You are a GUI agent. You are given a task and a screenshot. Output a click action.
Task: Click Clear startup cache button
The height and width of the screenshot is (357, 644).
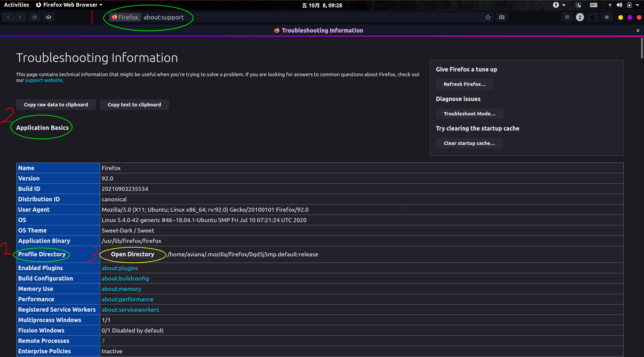[x=469, y=143]
